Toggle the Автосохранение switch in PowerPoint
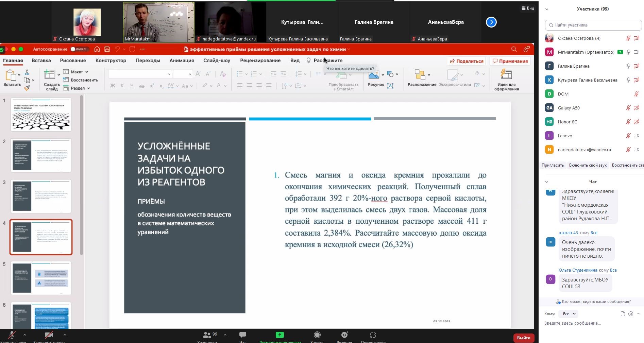Screen dimensions: 644x343 coord(80,49)
